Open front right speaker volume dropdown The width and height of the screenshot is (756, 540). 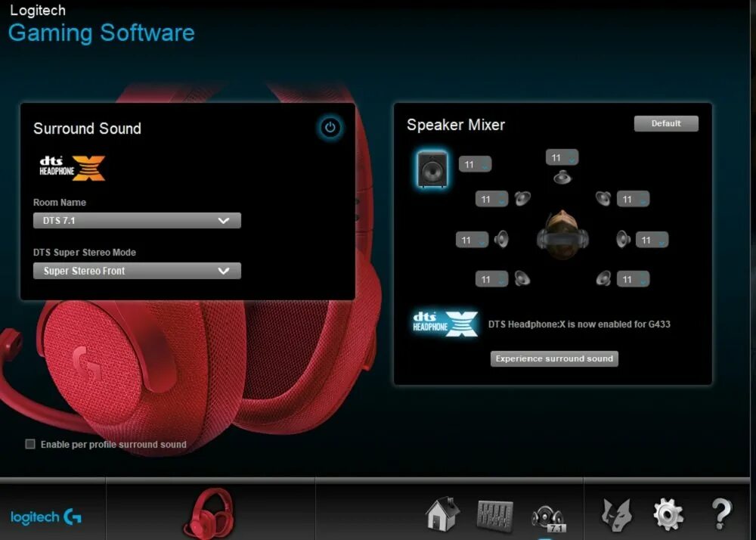[633, 199]
